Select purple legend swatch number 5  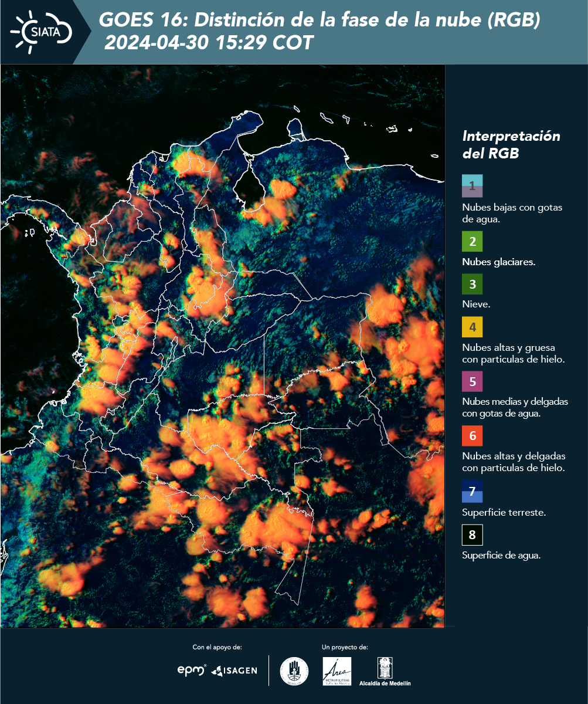tap(472, 381)
